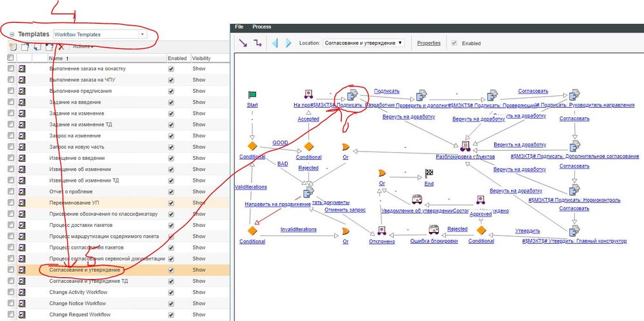This screenshot has width=644, height=321.
Task: Collapse the Templates section
Action: [x=12, y=34]
